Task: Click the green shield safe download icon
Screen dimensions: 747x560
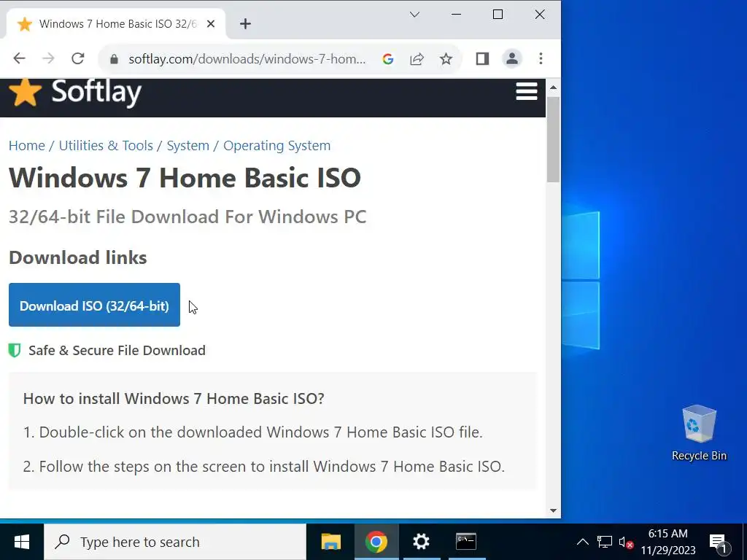Action: 15,351
